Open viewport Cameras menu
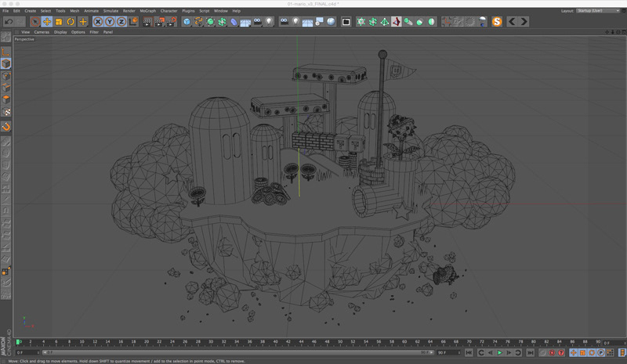The height and width of the screenshot is (364, 627). pyautogui.click(x=42, y=32)
